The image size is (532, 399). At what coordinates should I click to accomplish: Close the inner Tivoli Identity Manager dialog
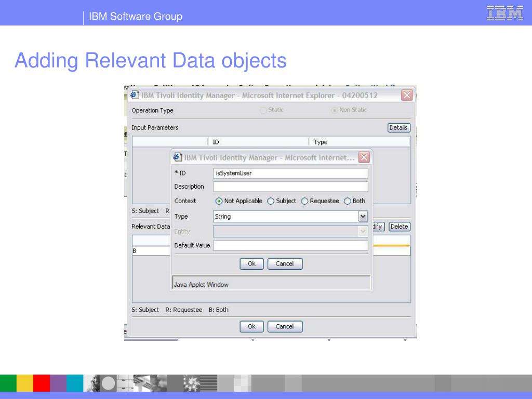pyautogui.click(x=364, y=157)
